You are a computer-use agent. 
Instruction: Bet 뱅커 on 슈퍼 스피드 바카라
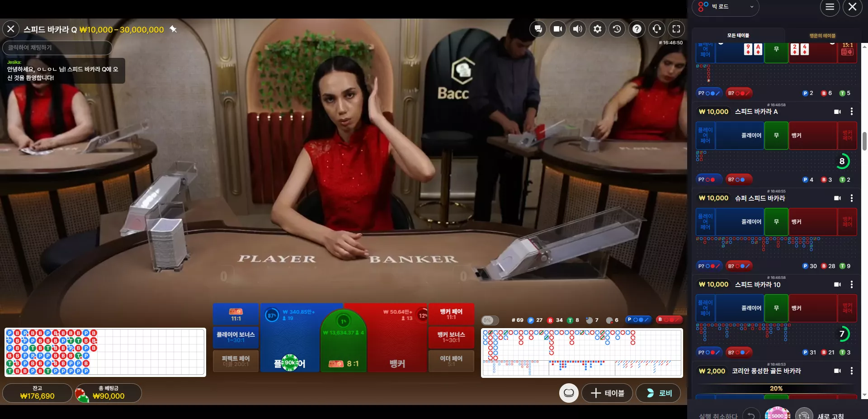click(x=813, y=222)
